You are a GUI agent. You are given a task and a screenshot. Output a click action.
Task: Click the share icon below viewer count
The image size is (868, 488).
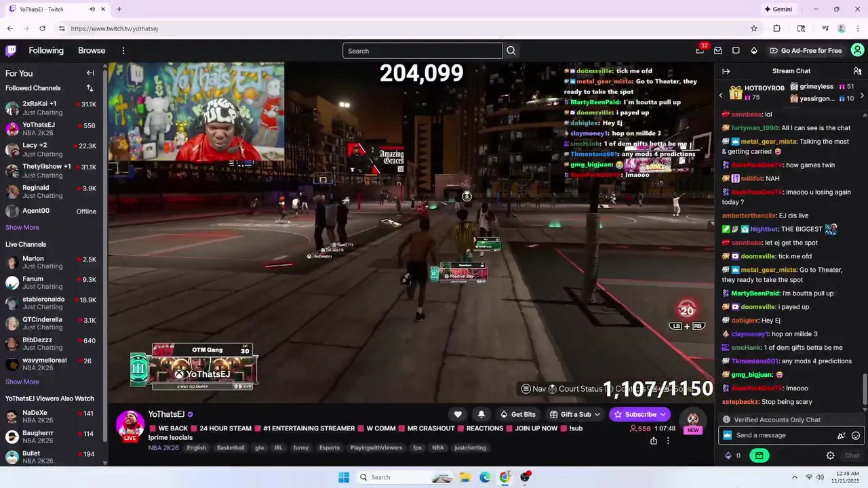click(x=653, y=441)
